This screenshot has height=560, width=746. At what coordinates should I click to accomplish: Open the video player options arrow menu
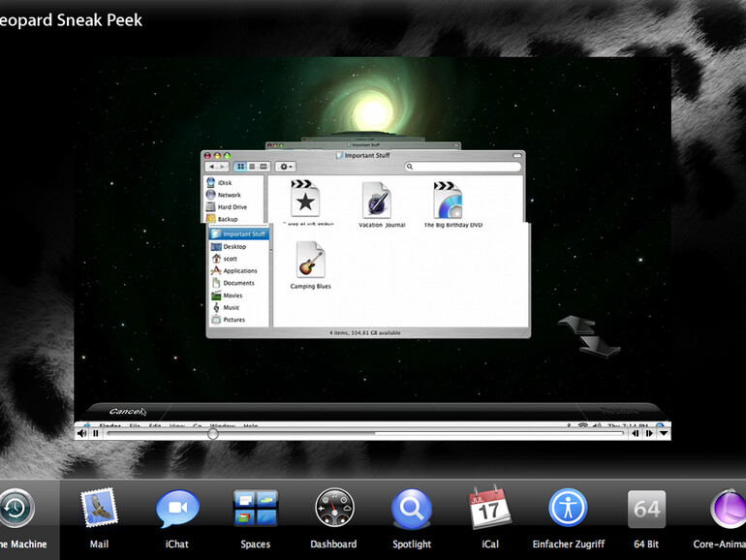tap(664, 434)
